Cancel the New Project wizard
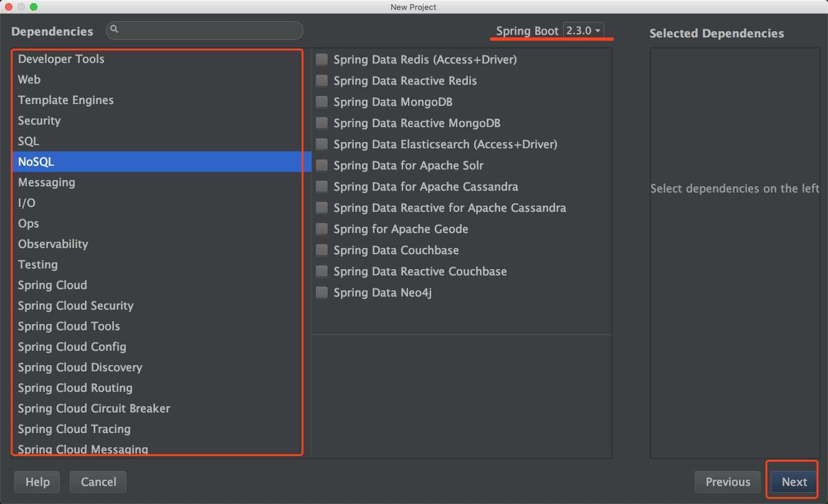This screenshot has width=828, height=504. coord(98,482)
